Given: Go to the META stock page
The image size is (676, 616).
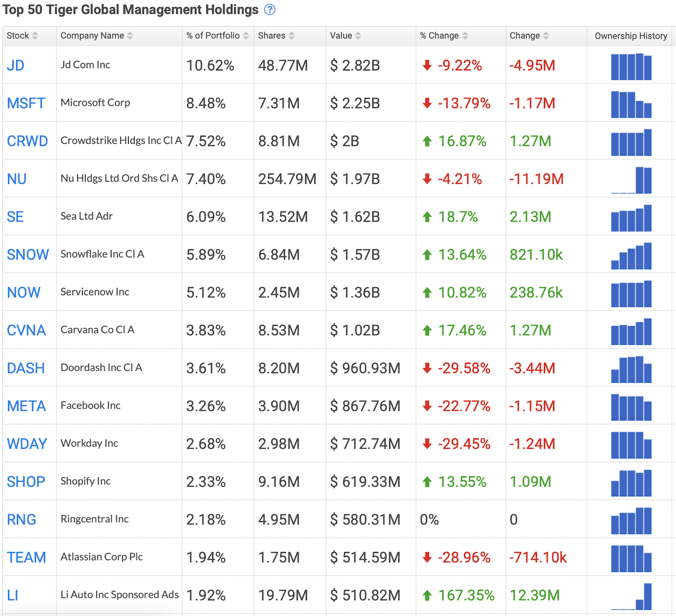Looking at the screenshot, I should coord(26,406).
